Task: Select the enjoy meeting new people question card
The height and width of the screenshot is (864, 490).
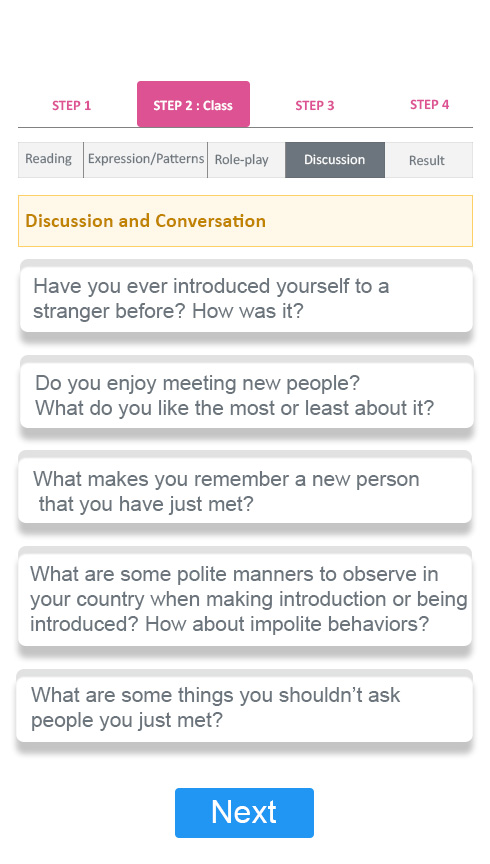Action: (246, 395)
